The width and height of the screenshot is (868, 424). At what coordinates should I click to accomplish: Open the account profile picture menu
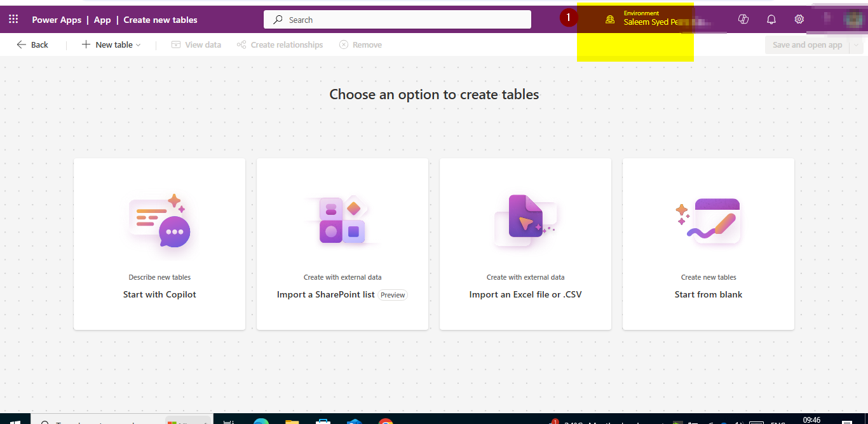coord(853,19)
